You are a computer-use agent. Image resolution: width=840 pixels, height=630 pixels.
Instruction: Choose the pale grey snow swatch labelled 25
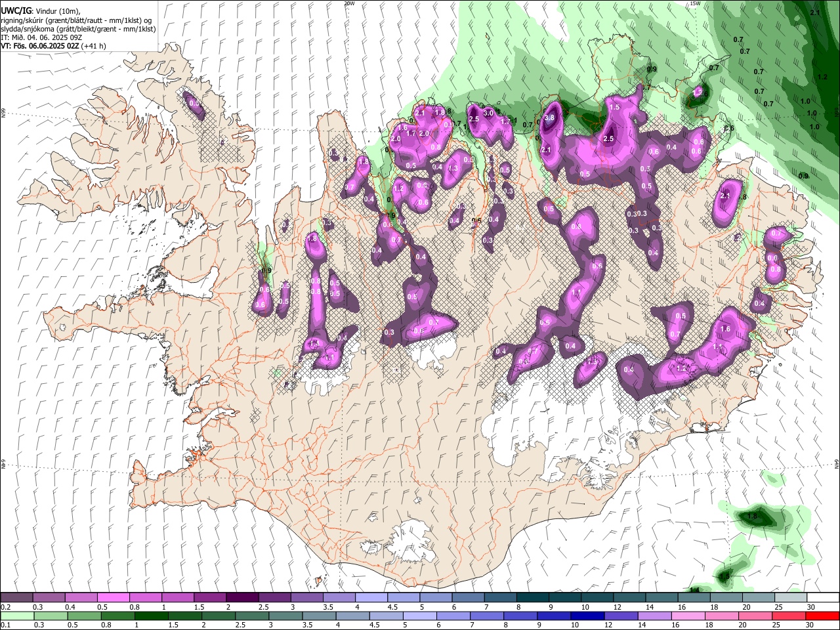[790, 598]
